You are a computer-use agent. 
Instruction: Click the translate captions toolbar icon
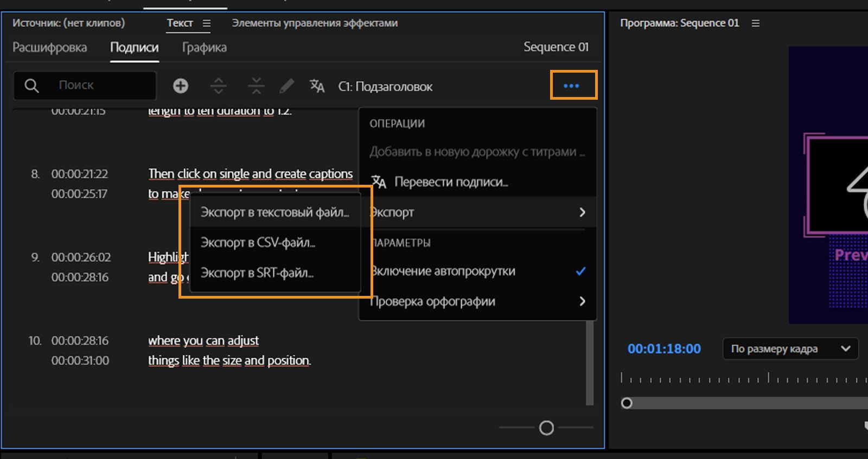(317, 86)
